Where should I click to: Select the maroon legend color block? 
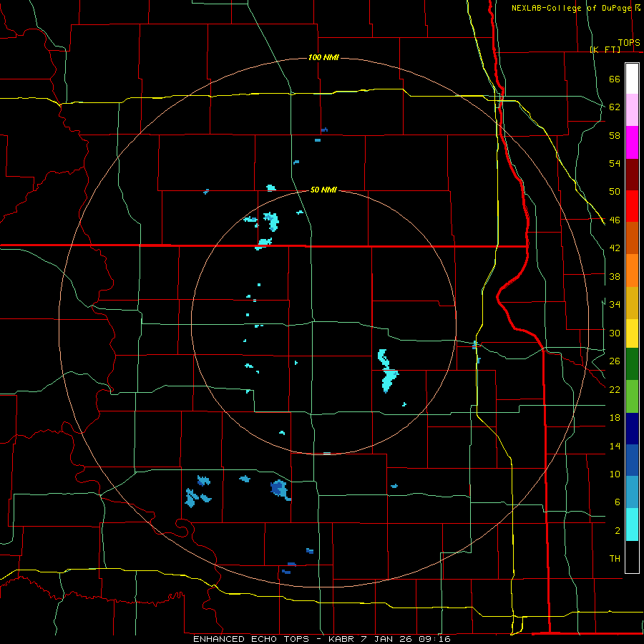(632, 175)
